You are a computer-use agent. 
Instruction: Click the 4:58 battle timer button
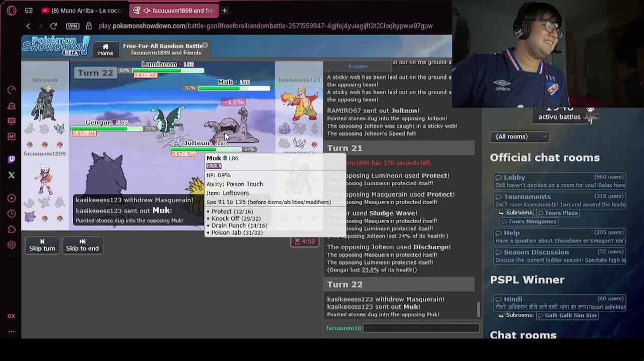pos(305,241)
